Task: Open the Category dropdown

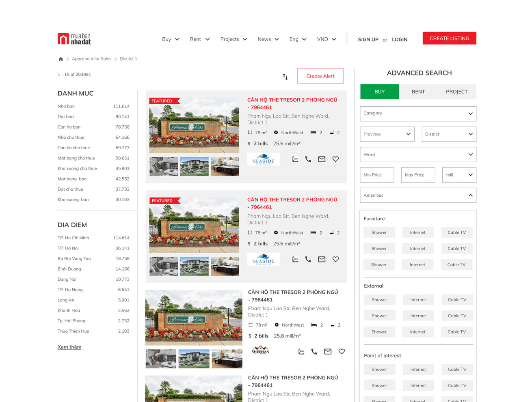Action: (x=418, y=114)
